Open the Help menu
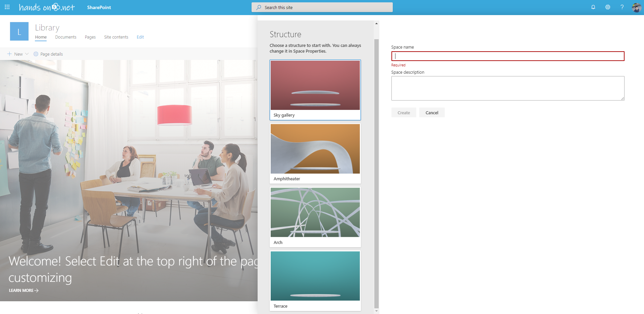This screenshot has height=314, width=644. 622,7
